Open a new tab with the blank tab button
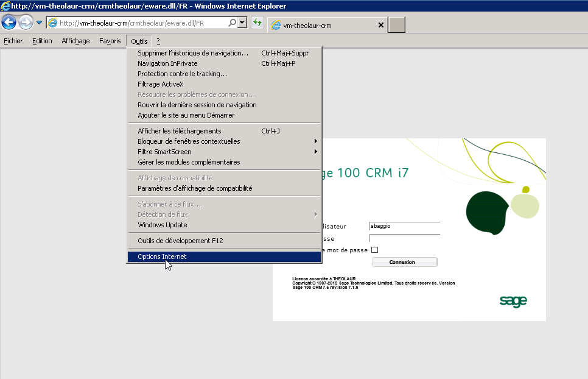The height and width of the screenshot is (379, 588). point(396,25)
